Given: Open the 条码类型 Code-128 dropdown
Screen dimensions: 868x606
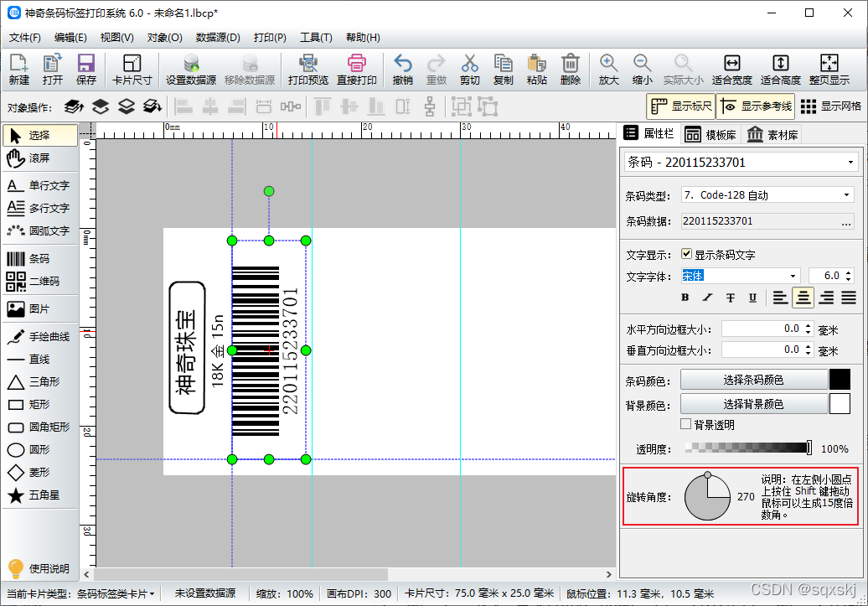Looking at the screenshot, I should coord(767,195).
